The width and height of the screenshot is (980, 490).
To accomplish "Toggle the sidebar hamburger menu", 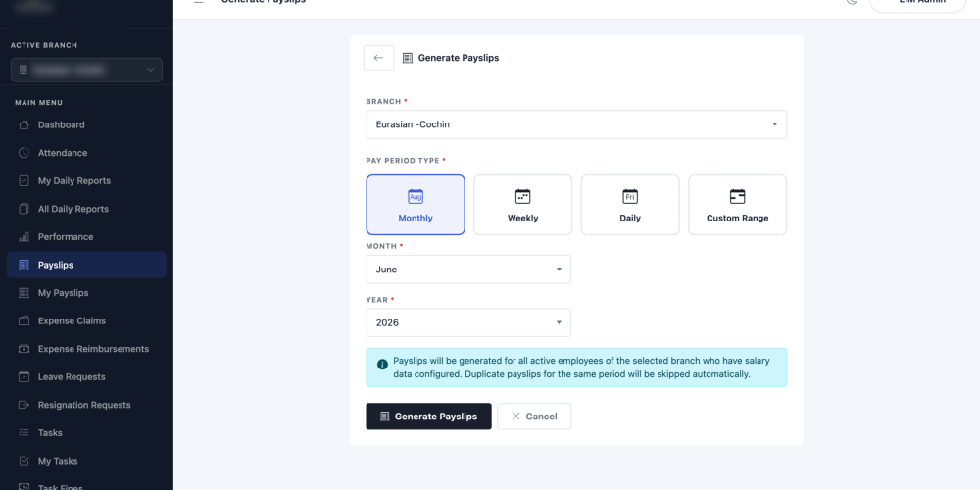I will coord(199,2).
